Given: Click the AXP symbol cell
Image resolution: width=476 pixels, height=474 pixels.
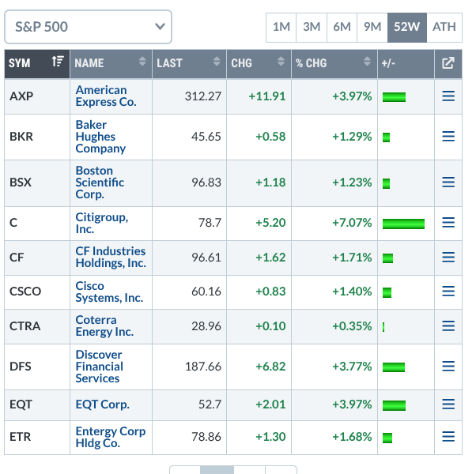Looking at the screenshot, I should click(37, 96).
